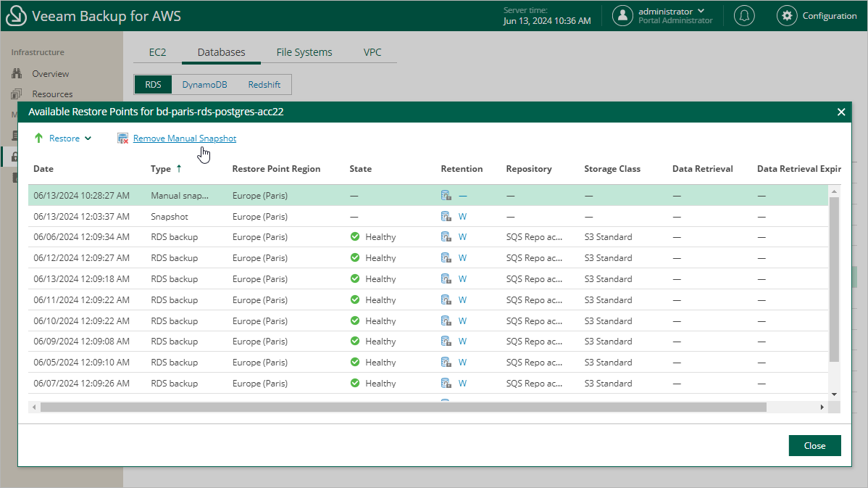
Task: Click Healthy checkmark icon for 06/05/2024 backup
Action: tap(355, 363)
